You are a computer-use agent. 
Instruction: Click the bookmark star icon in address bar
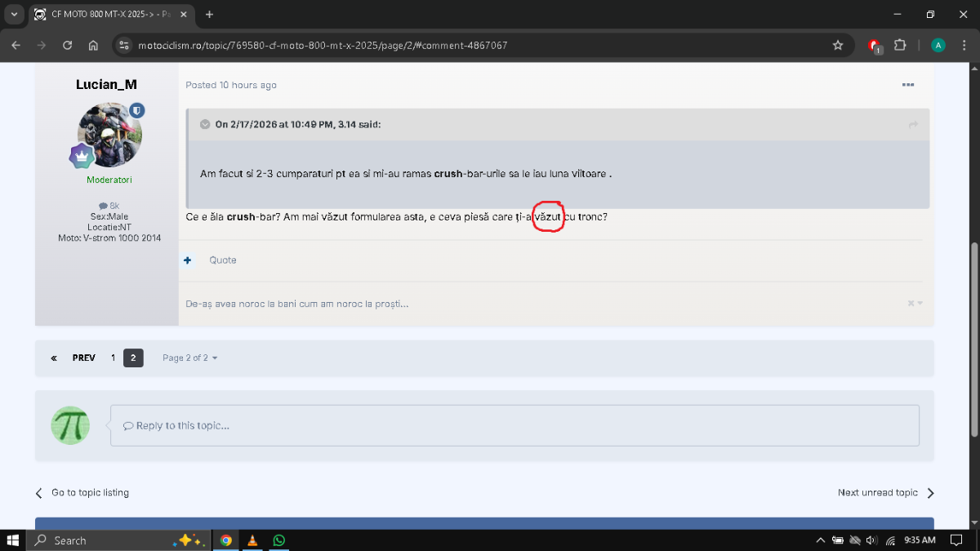tap(837, 46)
